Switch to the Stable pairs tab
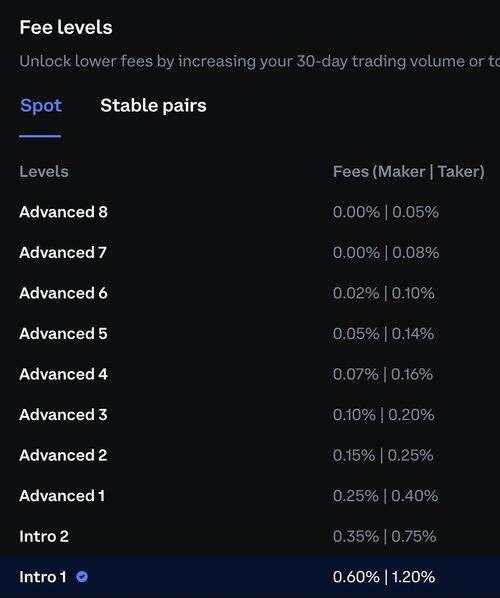 (x=153, y=106)
